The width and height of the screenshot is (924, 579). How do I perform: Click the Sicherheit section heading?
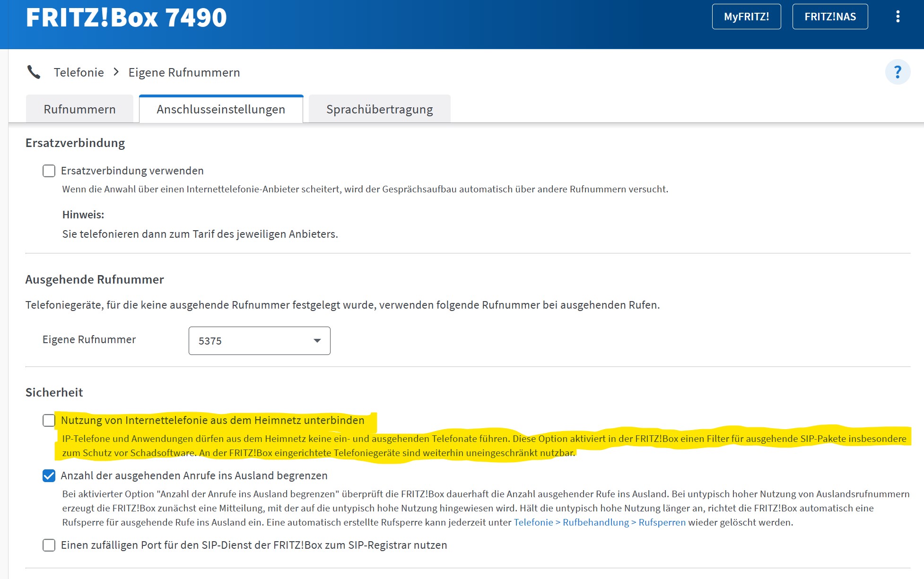[x=54, y=392]
